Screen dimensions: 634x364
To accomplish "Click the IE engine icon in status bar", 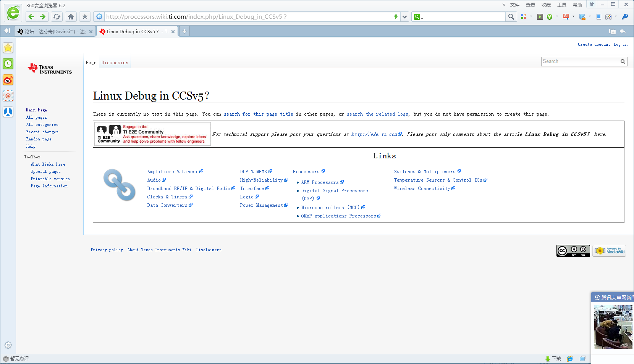I will (x=570, y=359).
